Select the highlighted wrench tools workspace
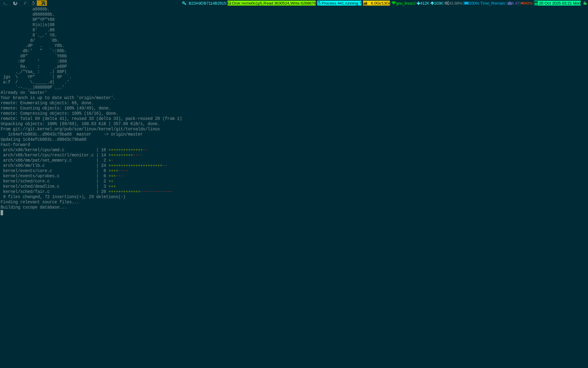Viewport: 588px width, 368px height. point(43,3)
